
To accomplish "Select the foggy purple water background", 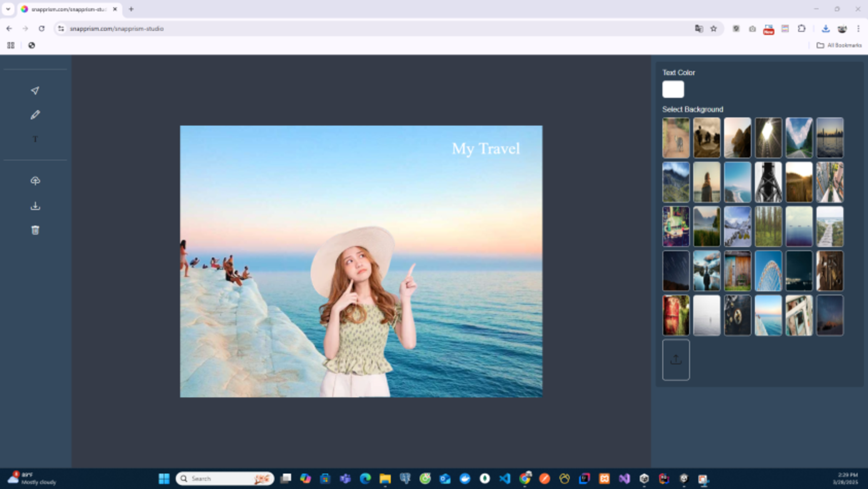I will pos(799,226).
